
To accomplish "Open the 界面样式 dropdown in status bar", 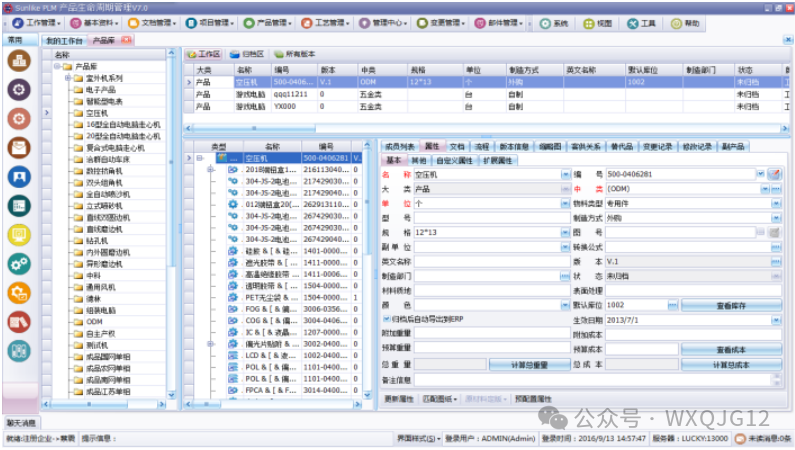I will tap(418, 438).
